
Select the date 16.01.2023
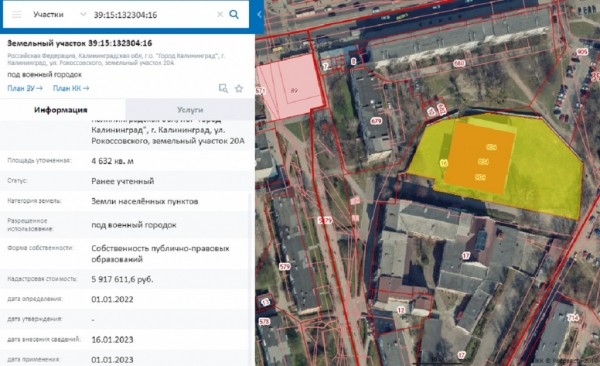tap(112, 340)
